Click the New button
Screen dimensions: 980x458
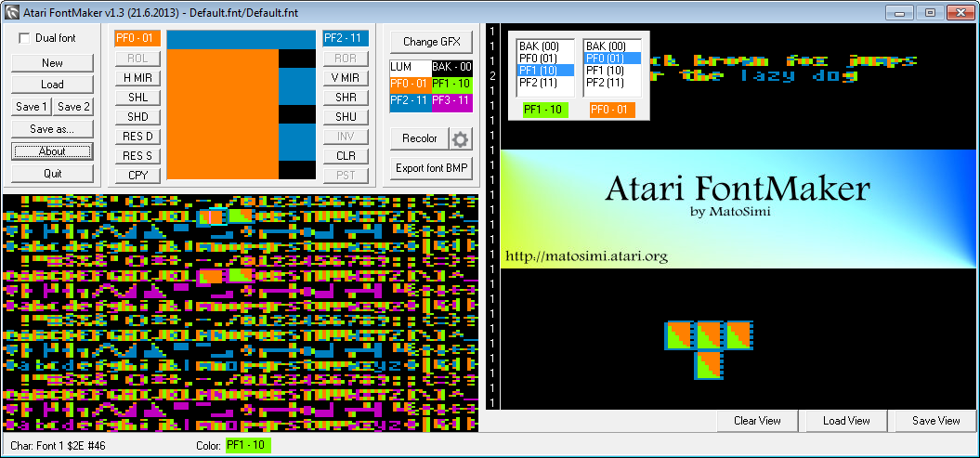pos(53,63)
